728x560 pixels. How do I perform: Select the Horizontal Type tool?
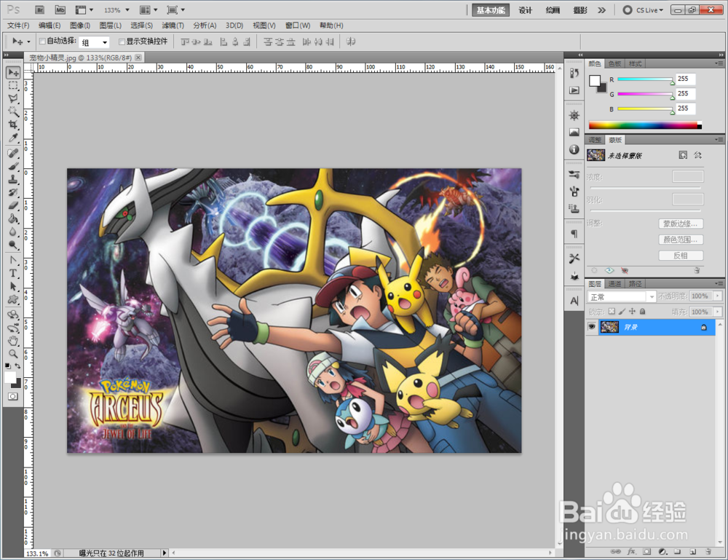coord(13,273)
